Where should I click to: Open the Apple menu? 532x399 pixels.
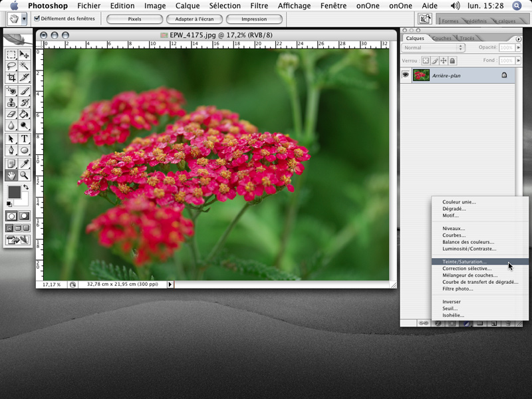tap(14, 6)
